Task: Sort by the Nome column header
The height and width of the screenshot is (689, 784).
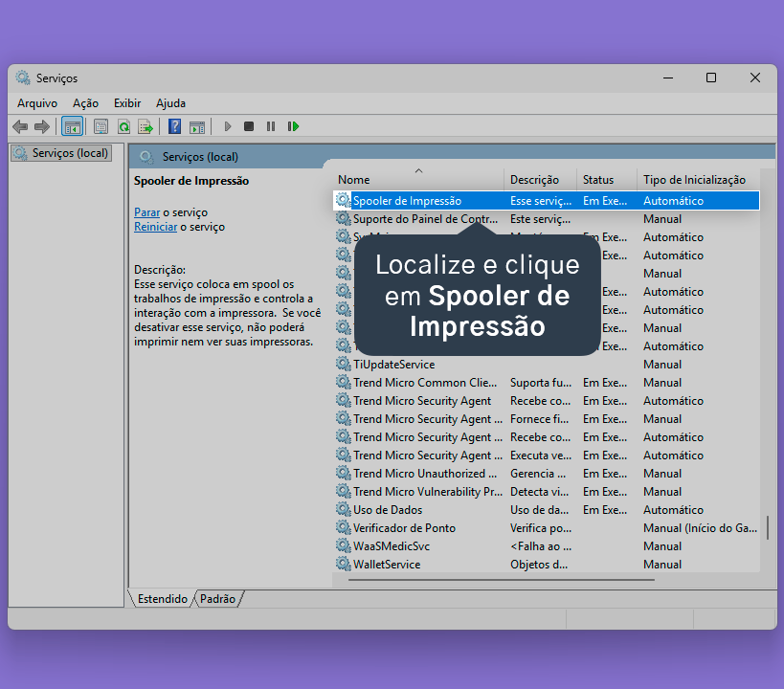Action: click(x=418, y=180)
